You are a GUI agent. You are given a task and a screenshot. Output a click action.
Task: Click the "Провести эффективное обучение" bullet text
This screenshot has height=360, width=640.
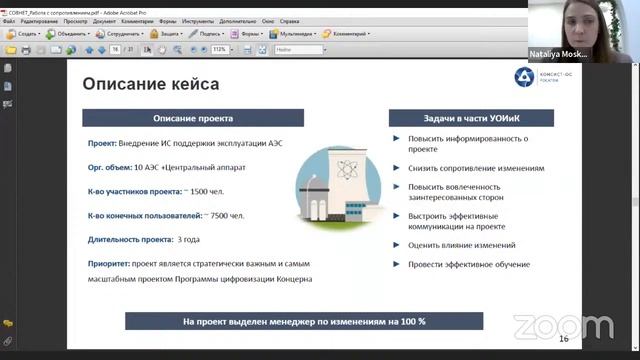pyautogui.click(x=469, y=264)
